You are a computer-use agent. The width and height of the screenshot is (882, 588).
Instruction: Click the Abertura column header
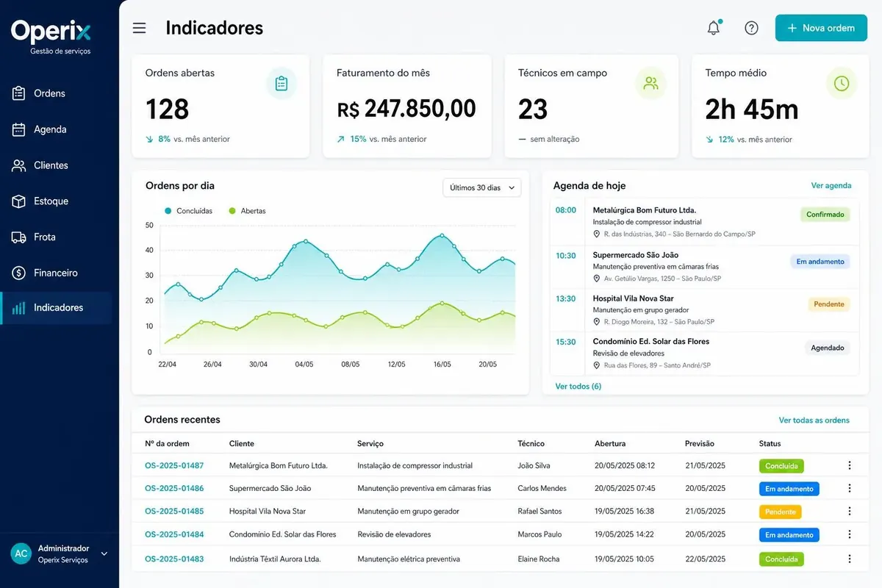coord(610,443)
